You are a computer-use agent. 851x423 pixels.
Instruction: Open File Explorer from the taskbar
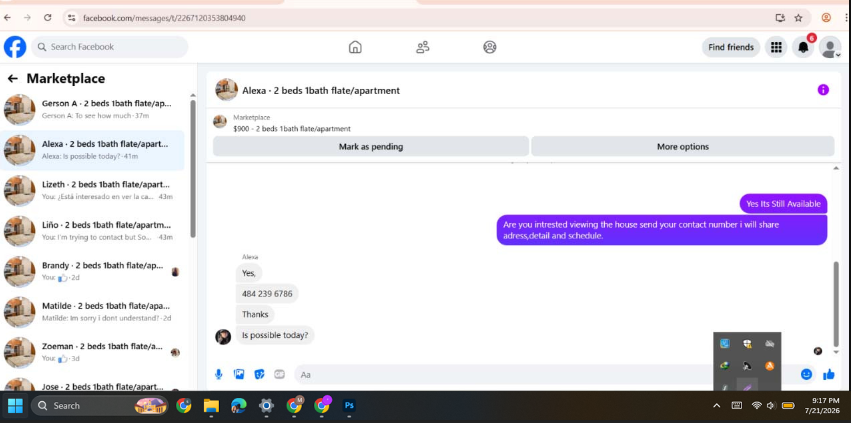(x=211, y=406)
